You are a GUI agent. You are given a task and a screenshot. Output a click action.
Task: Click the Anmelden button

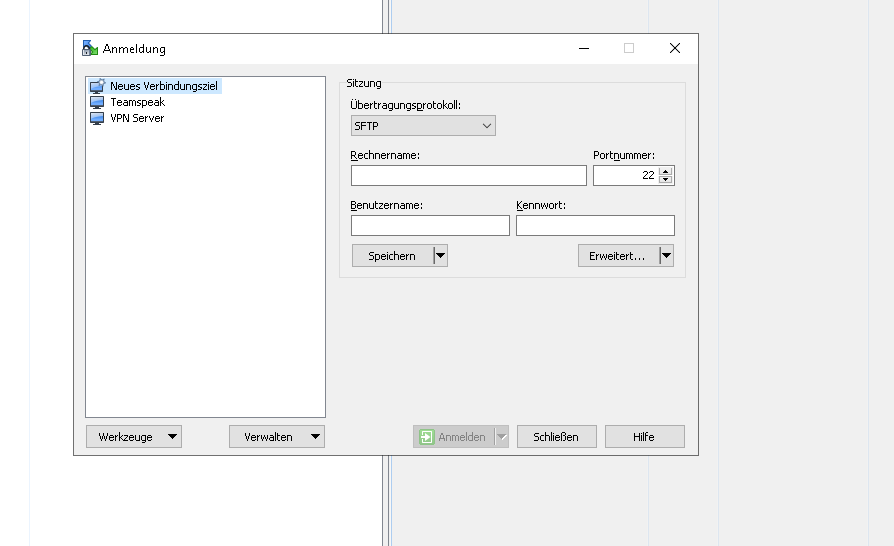pos(454,437)
